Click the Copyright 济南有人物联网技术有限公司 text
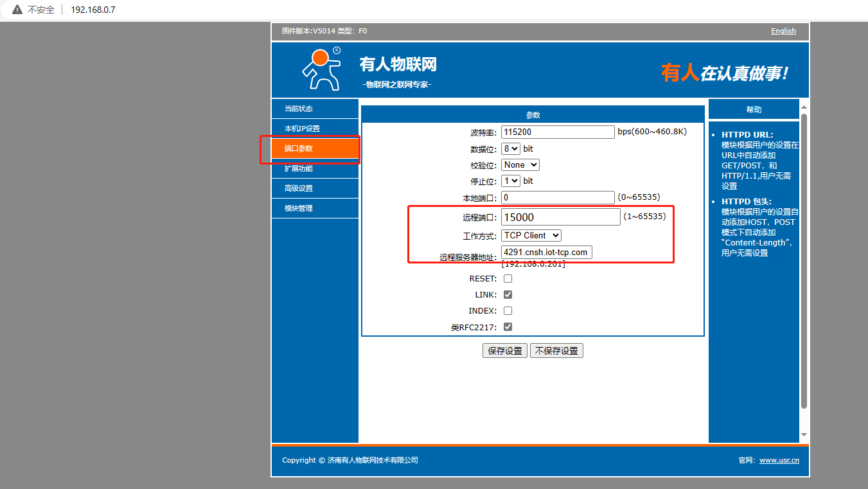868x489 pixels. pos(350,460)
